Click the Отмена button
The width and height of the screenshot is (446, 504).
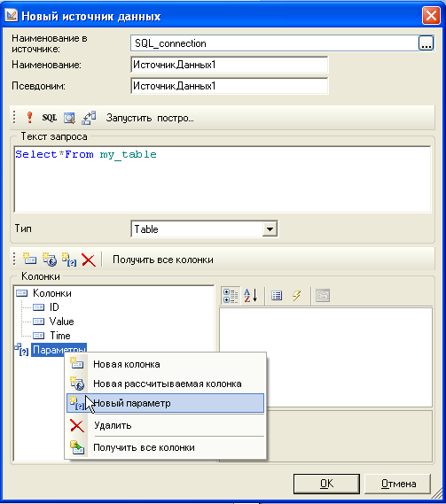coord(398,484)
